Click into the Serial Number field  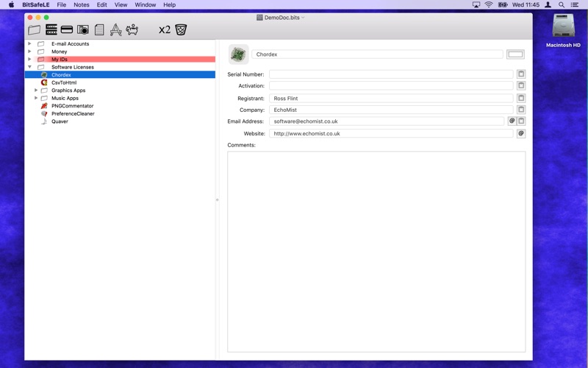[x=391, y=74]
